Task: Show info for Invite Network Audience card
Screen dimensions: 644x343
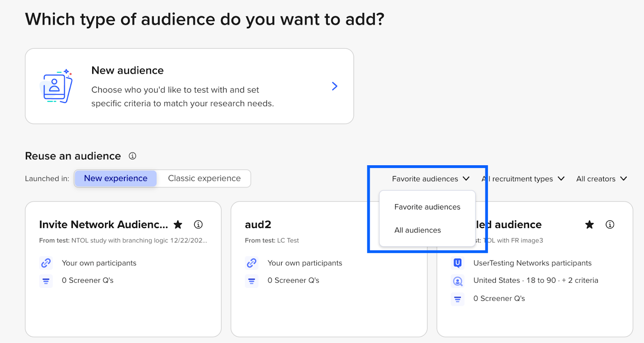Action: pos(198,225)
